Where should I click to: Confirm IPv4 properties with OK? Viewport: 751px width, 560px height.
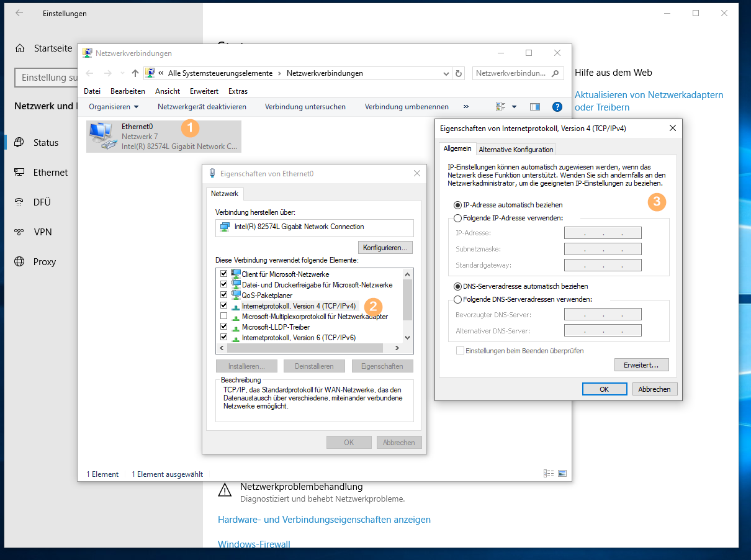click(x=604, y=389)
